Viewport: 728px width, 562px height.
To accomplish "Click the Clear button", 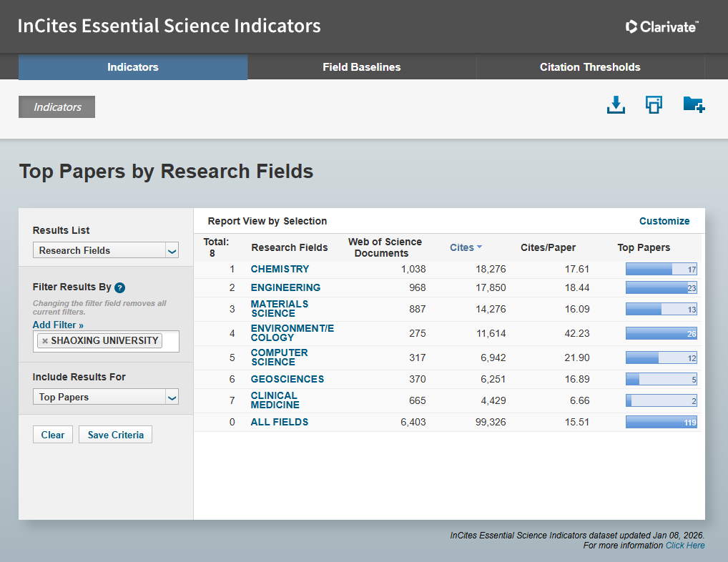I will pos(53,435).
